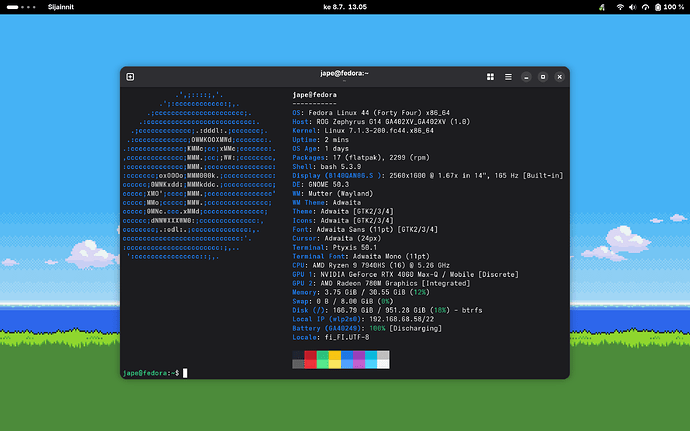
Task: Open the Ptyxis hamburger menu
Action: click(x=508, y=77)
